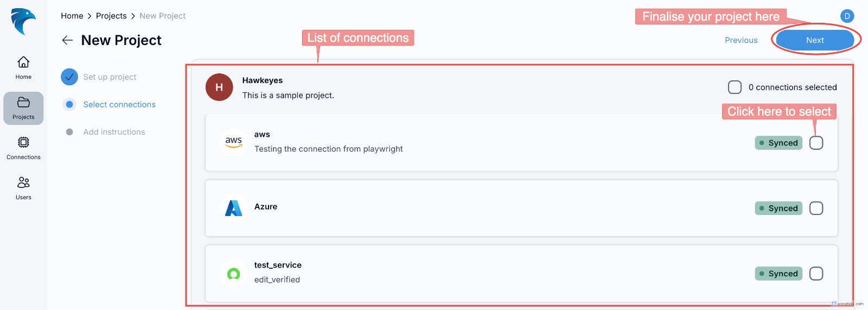Jump to the Add instructions step
868x310 pixels.
pos(114,132)
